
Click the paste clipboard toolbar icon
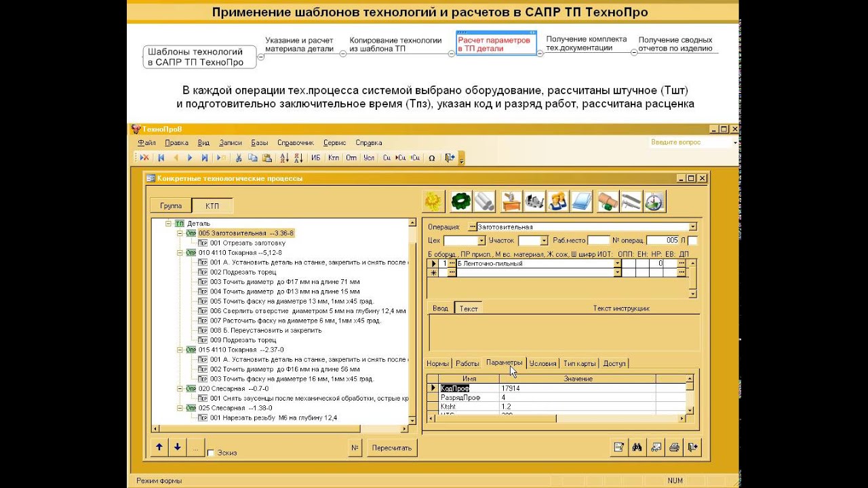267,157
